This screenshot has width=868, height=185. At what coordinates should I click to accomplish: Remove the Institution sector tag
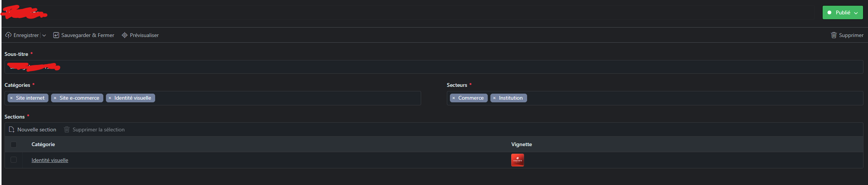(x=494, y=98)
